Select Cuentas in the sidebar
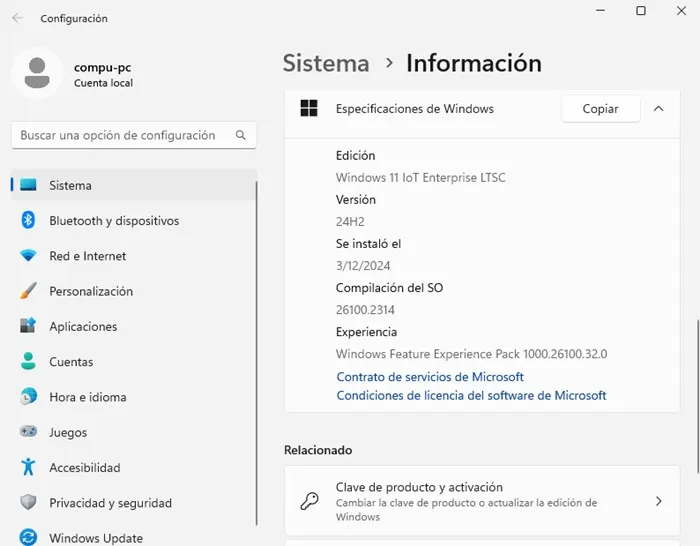Viewport: 700px width, 546px height. point(134,361)
